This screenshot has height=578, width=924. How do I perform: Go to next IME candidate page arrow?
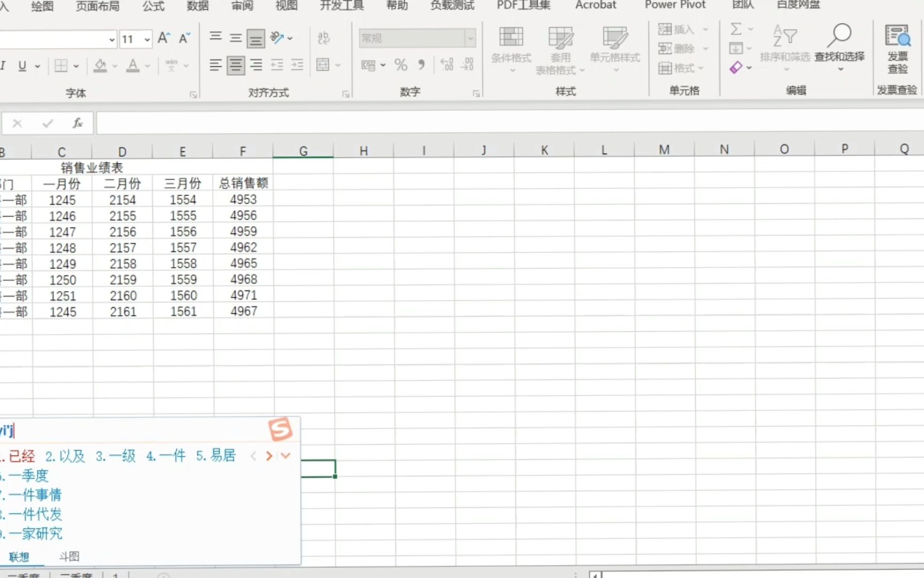point(269,456)
